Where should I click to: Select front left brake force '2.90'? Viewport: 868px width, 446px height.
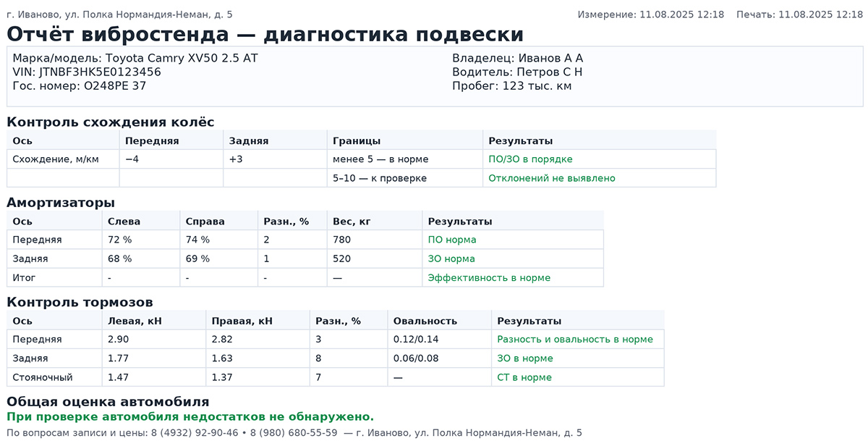pyautogui.click(x=119, y=340)
